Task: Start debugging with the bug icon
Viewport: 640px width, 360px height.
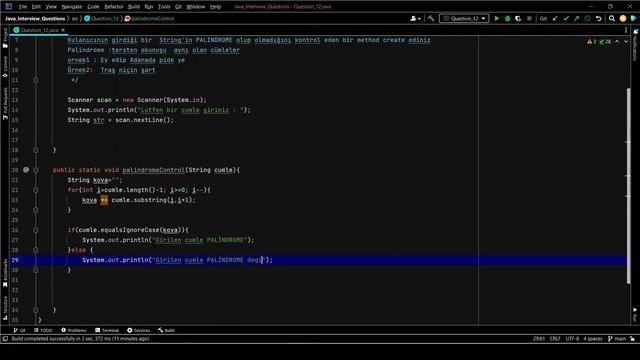Action: coord(507,18)
